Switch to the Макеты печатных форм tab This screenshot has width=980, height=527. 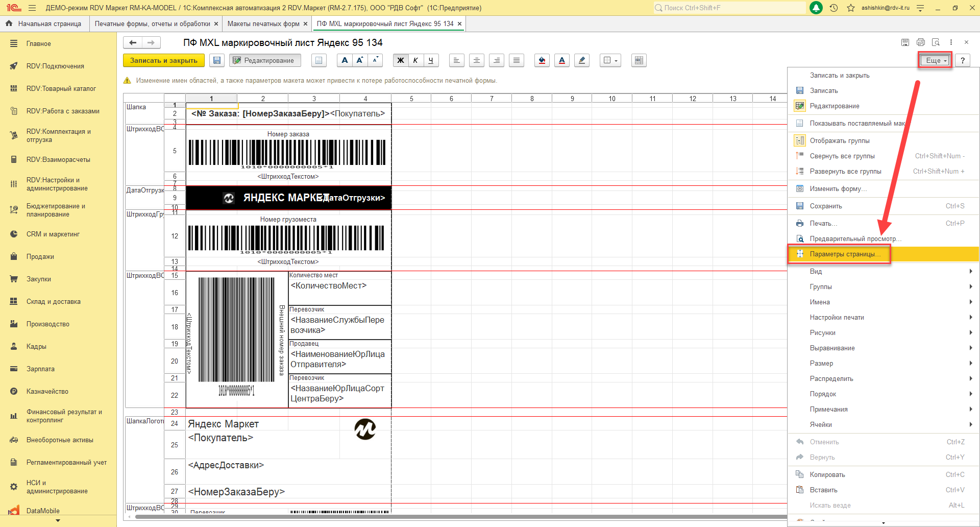263,23
